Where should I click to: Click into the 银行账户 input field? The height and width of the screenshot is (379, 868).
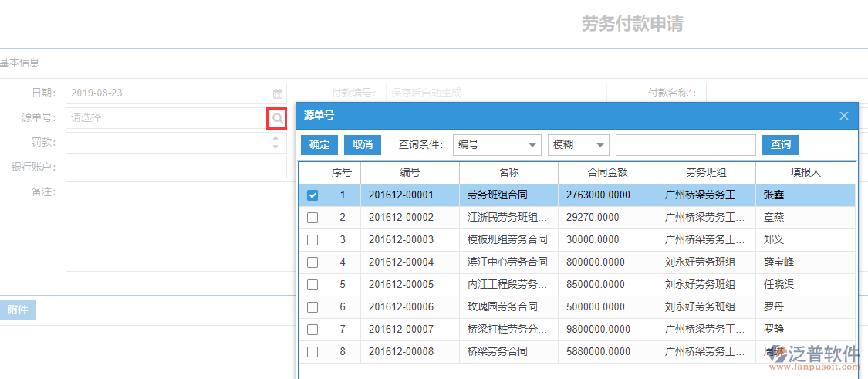176,168
